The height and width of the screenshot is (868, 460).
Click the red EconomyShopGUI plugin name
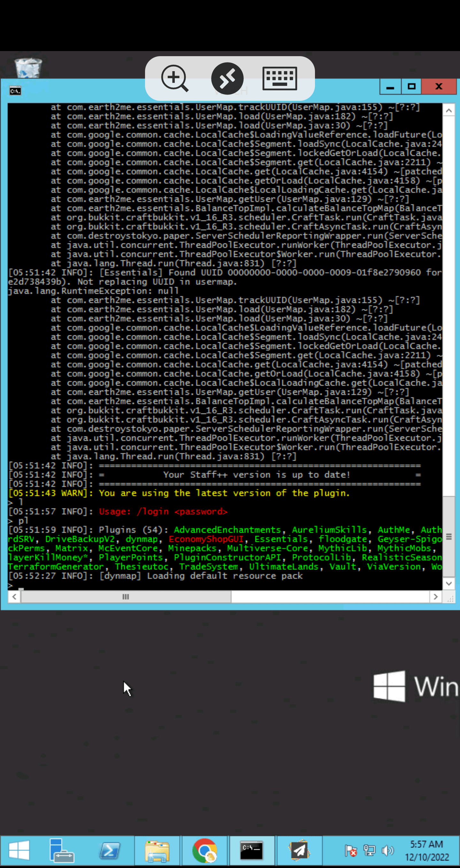(x=206, y=539)
